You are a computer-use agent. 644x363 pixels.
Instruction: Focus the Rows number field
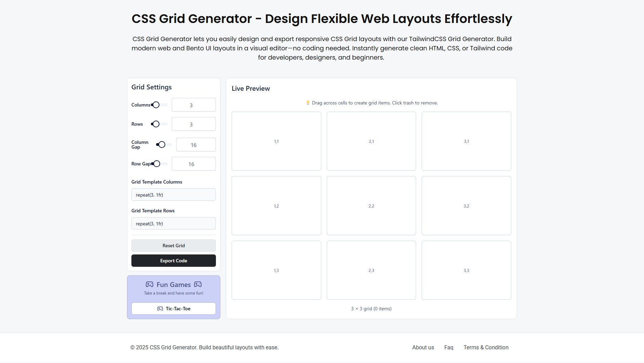(194, 124)
